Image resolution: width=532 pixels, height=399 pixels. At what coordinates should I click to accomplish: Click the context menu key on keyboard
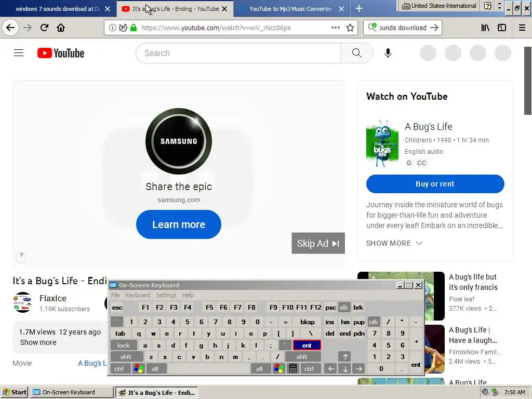coord(293,368)
